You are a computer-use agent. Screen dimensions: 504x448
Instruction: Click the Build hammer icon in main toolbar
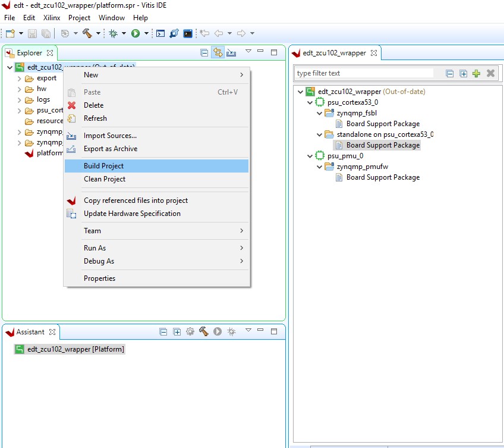pyautogui.click(x=87, y=33)
